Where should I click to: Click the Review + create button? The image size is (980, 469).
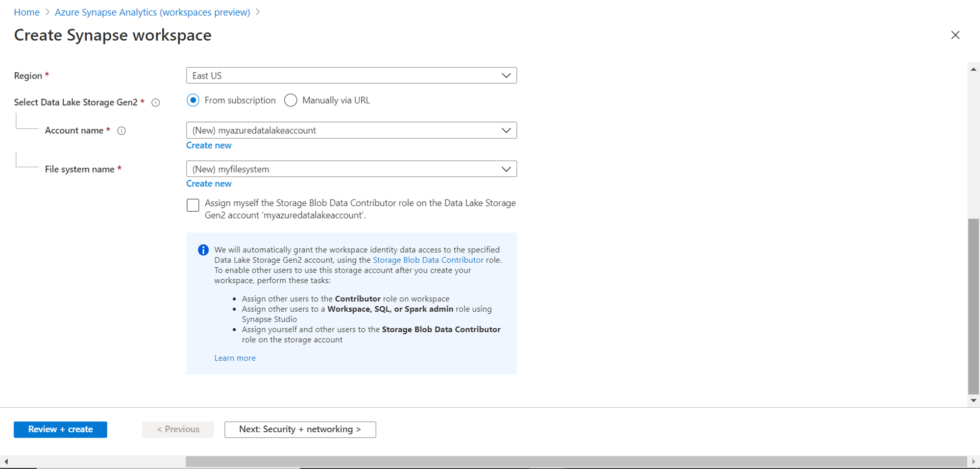pyautogui.click(x=60, y=429)
